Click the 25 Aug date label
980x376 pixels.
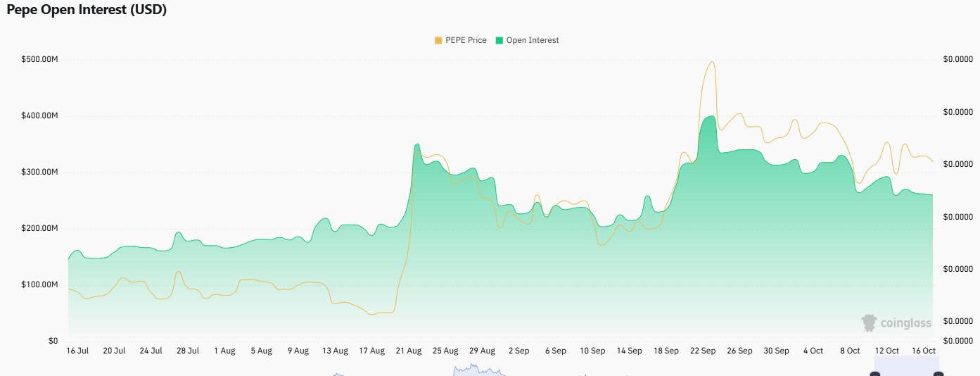(445, 351)
